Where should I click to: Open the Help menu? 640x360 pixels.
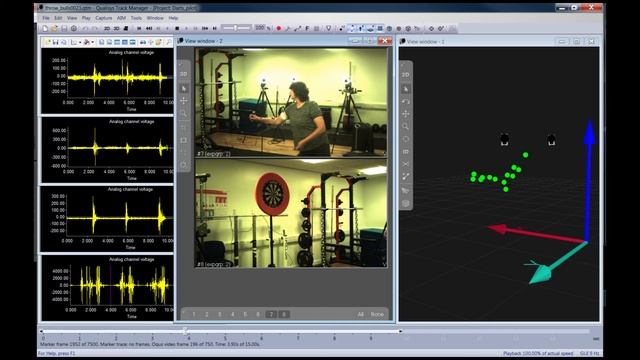coord(173,18)
